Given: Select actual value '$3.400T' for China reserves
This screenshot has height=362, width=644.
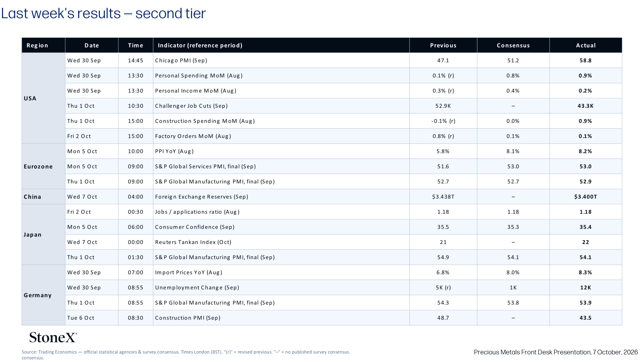Looking at the screenshot, I should [586, 197].
